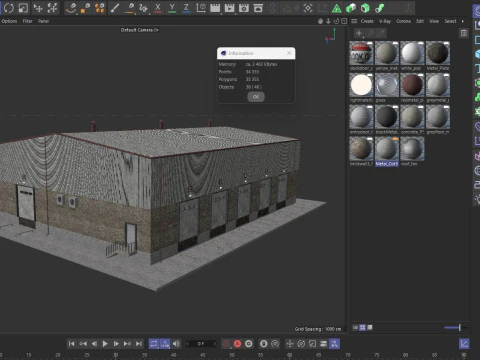Click the coordinate system icon
Image resolution: width=480 pixels, height=360 pixels.
[201, 8]
